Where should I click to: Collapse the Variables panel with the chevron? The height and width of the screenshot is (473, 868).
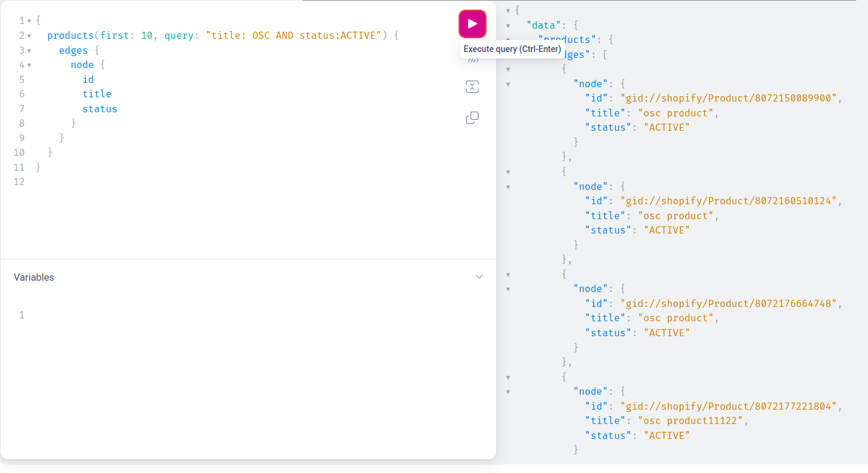[x=479, y=277]
